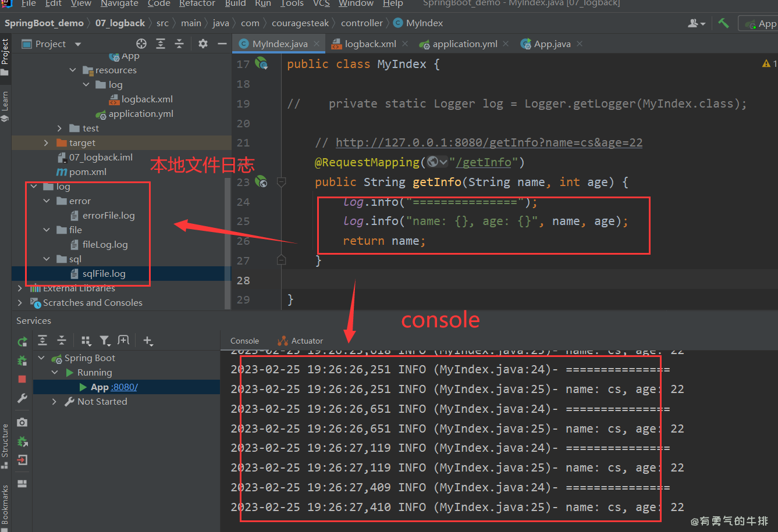778x532 pixels.
Task: Expand the target folder
Action: point(46,143)
